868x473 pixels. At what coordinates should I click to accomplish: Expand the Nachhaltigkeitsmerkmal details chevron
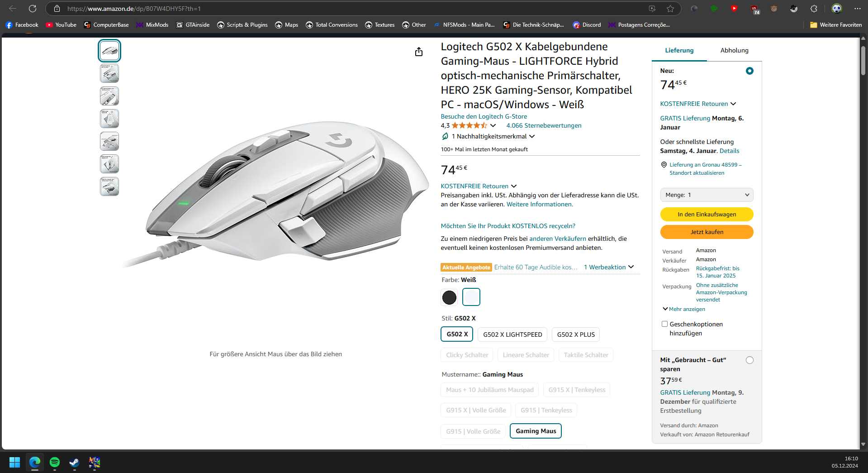point(532,136)
